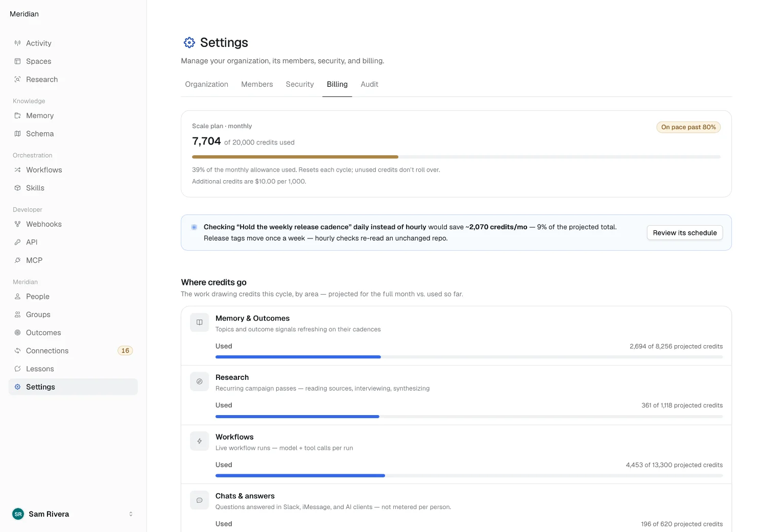This screenshot has width=766, height=532.
Task: Click the sparkle icon in the savings tip
Action: pyautogui.click(x=194, y=227)
